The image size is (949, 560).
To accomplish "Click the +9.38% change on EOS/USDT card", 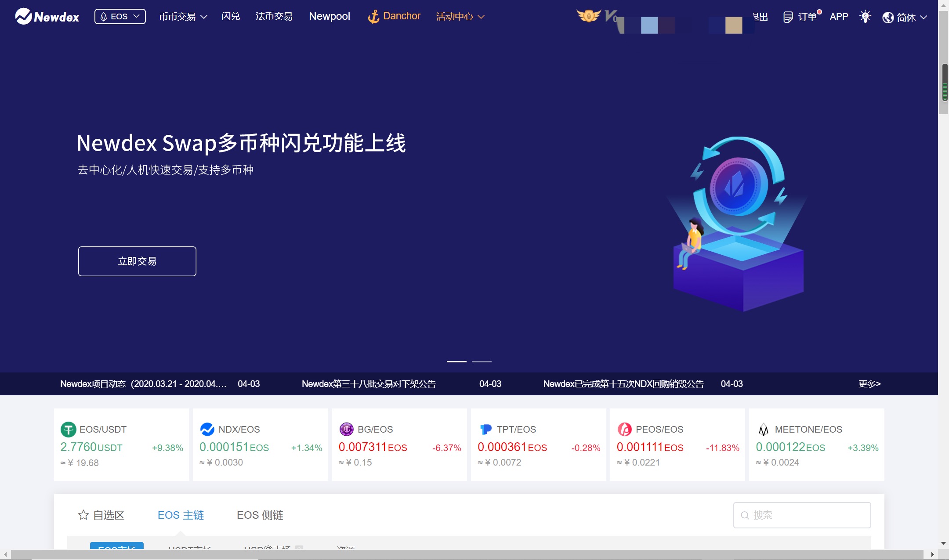I will 167,448.
